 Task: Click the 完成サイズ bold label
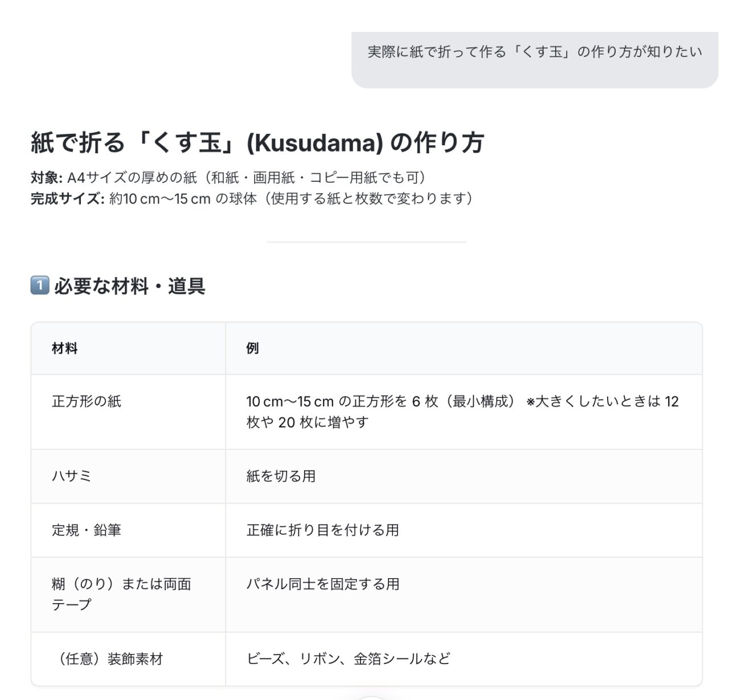point(67,199)
